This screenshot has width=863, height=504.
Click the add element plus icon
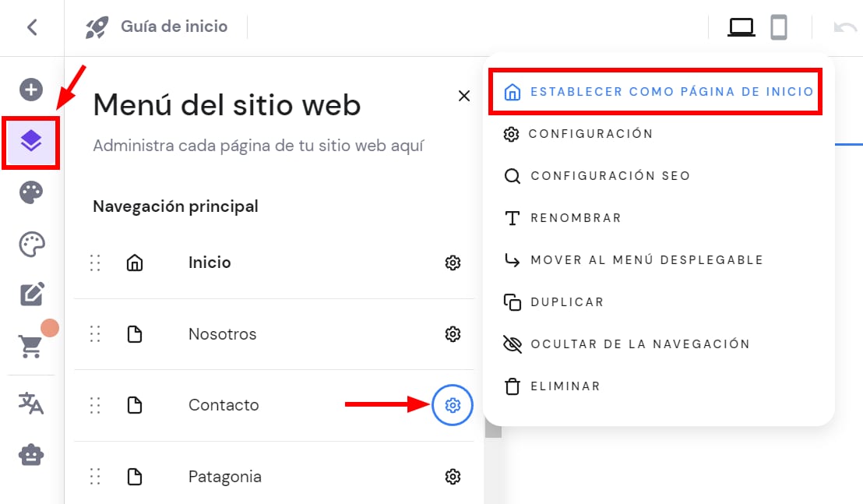pyautogui.click(x=31, y=90)
